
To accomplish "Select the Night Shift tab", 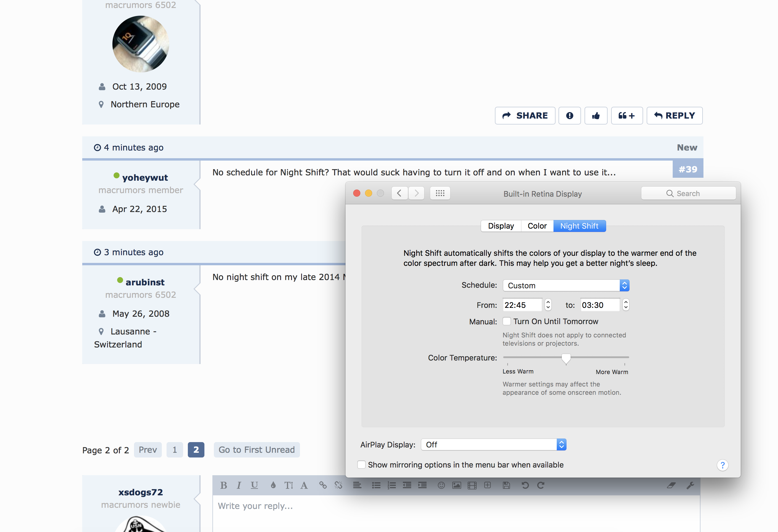I will [x=580, y=226].
